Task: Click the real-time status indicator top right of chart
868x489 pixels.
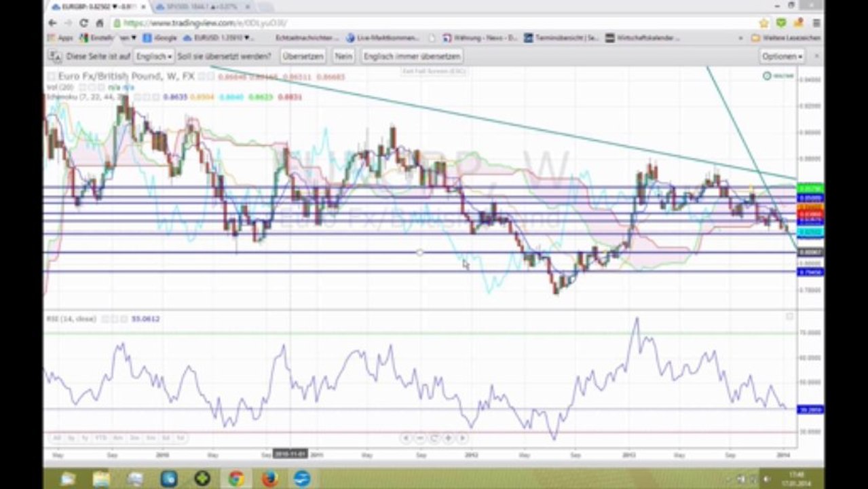Action: click(x=777, y=76)
